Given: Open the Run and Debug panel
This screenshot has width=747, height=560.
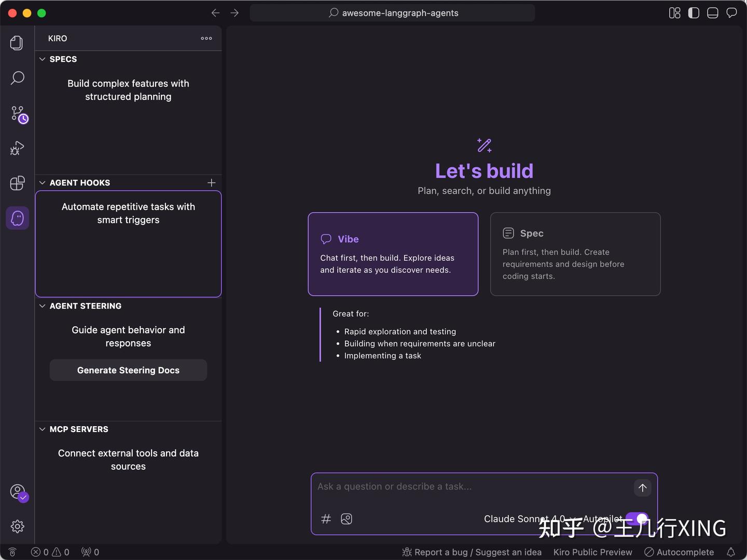Looking at the screenshot, I should point(17,148).
